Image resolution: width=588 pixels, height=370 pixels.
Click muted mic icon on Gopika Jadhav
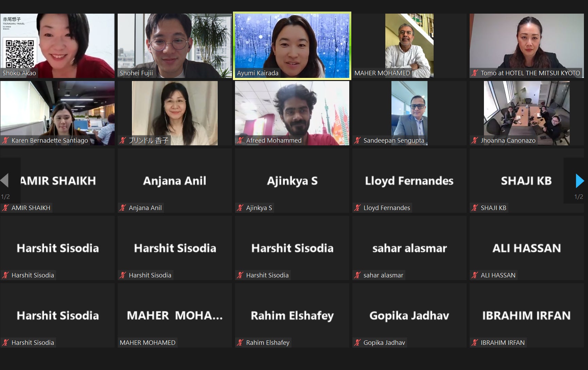click(357, 342)
